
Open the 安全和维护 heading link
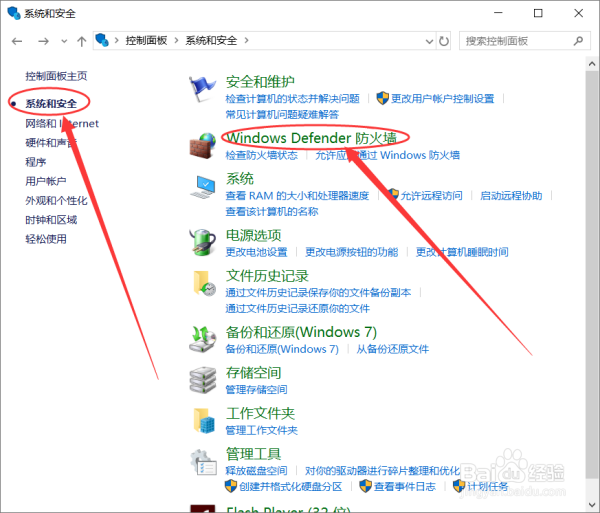coord(260,81)
